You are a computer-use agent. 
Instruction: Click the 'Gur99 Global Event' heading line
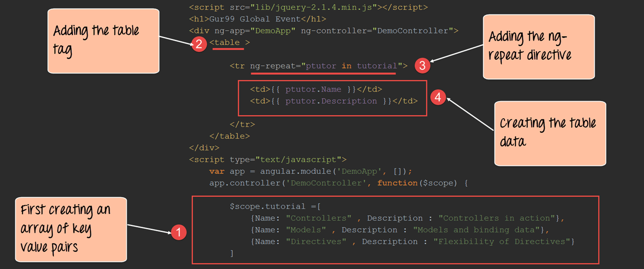[257, 19]
